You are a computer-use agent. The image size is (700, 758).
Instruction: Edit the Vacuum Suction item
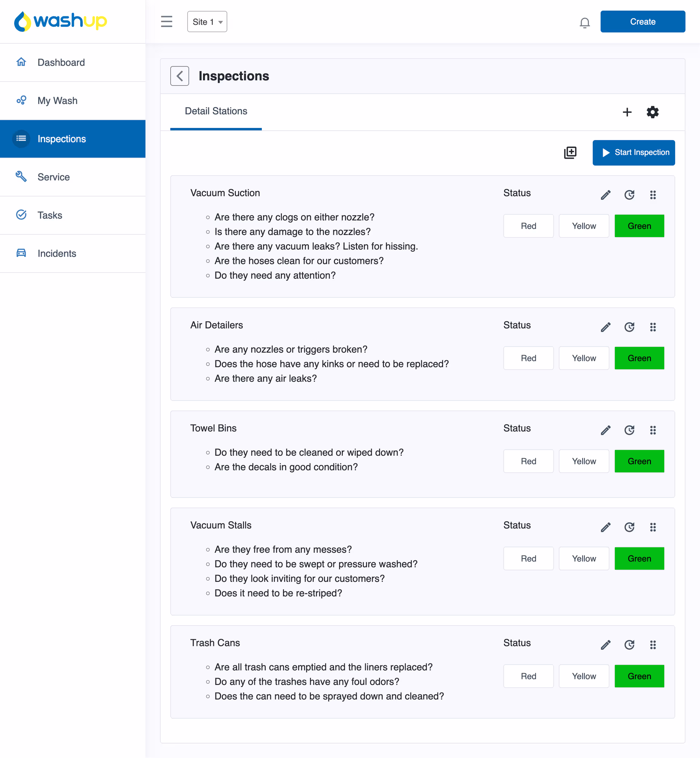coord(606,195)
